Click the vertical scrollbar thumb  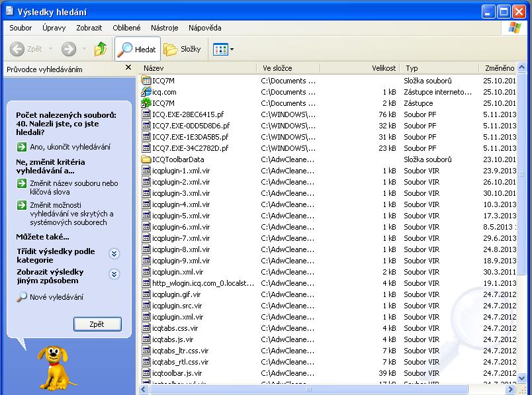click(x=522, y=175)
